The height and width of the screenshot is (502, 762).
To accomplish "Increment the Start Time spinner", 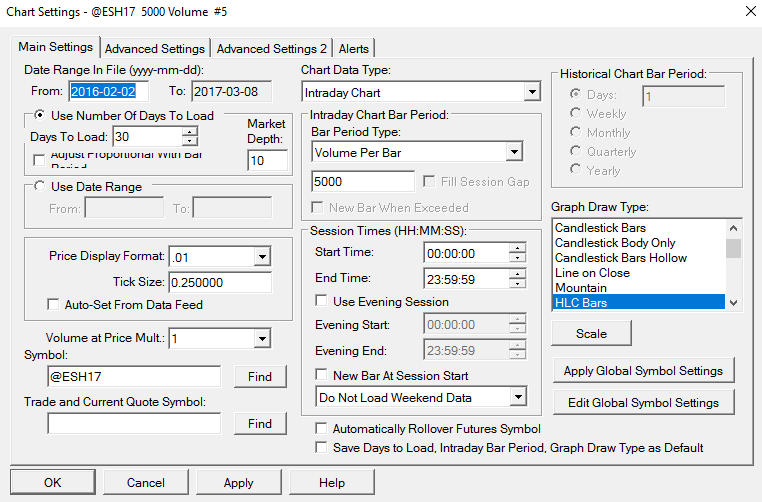I will coord(518,248).
